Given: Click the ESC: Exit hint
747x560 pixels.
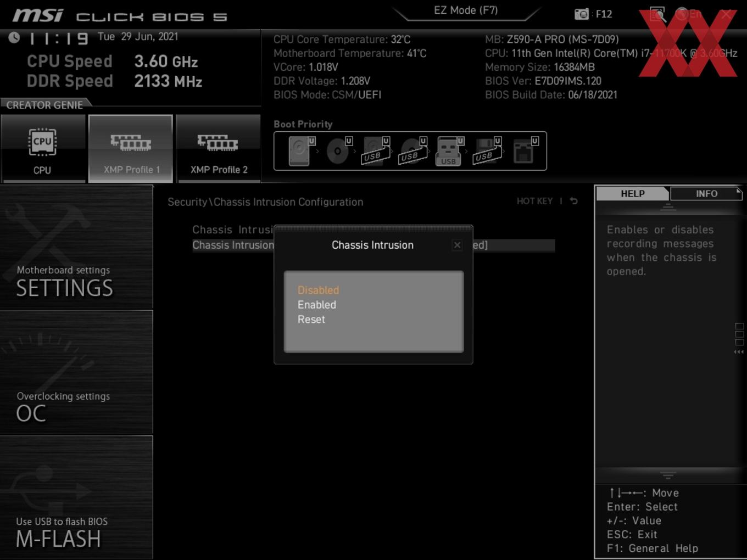Looking at the screenshot, I should 632,534.
